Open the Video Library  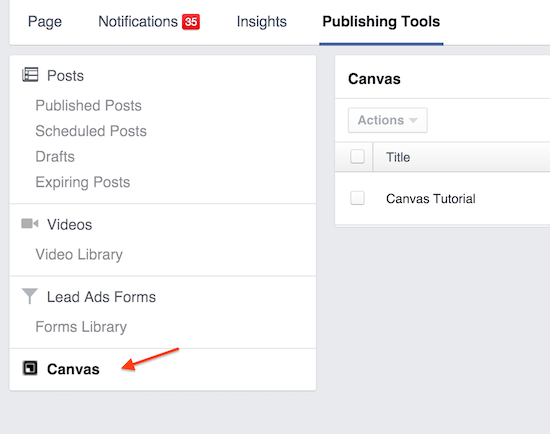(79, 254)
